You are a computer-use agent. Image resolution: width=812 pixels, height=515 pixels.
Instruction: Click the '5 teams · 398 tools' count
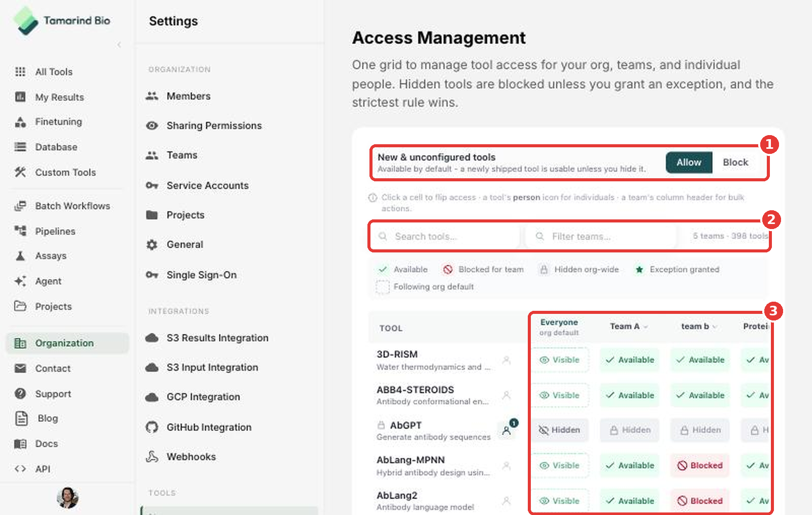tap(730, 236)
